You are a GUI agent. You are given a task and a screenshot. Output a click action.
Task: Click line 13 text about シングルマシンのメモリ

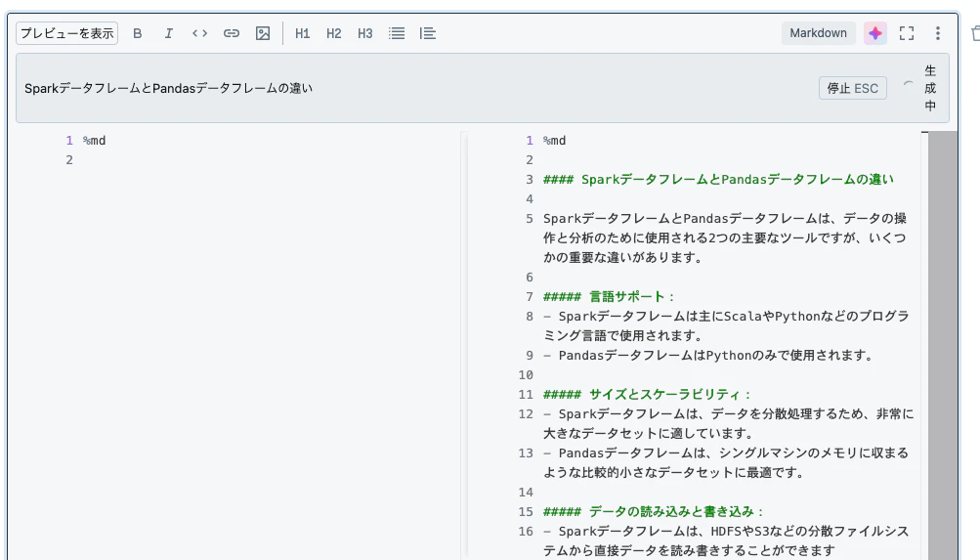(726, 462)
